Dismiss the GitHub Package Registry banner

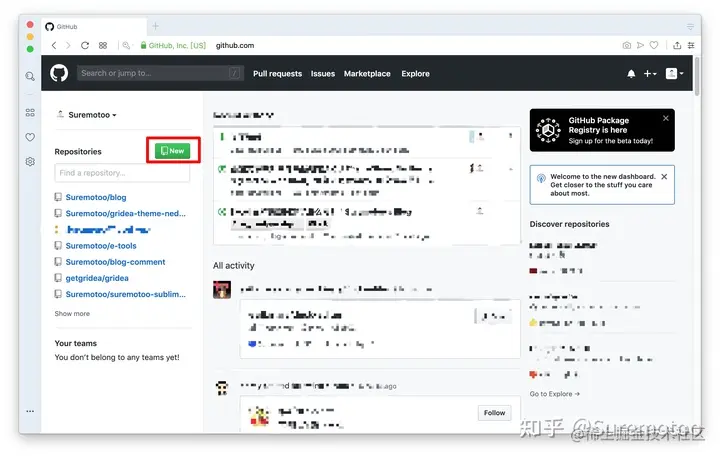(666, 118)
